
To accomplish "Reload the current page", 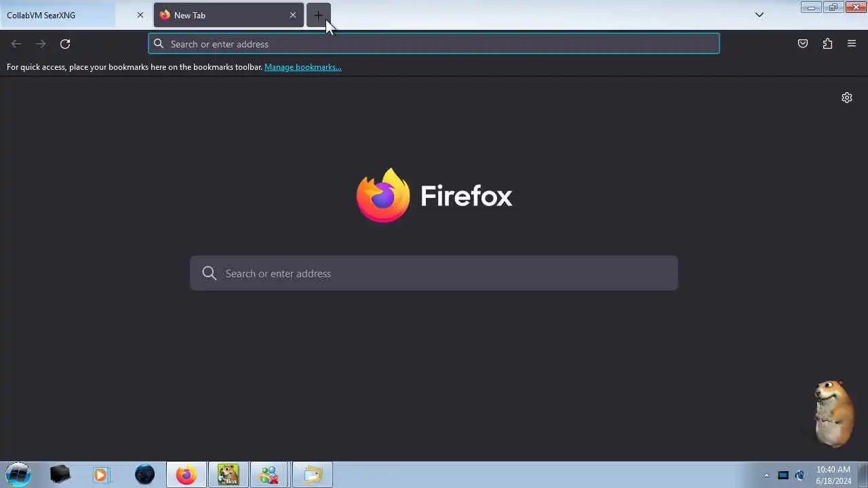I will [x=65, y=44].
